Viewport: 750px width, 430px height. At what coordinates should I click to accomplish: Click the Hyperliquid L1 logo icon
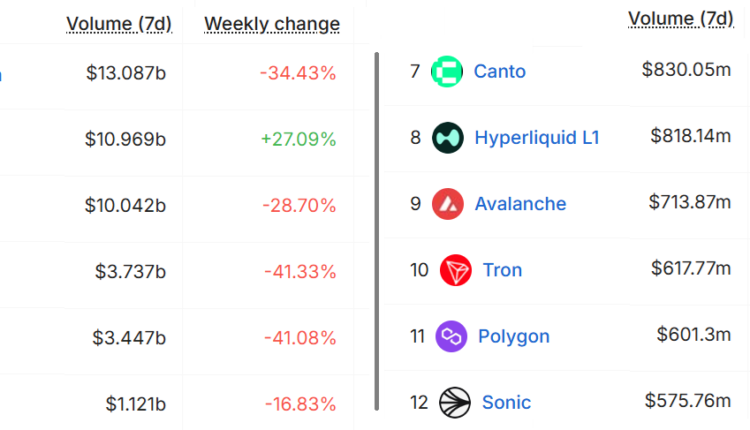click(448, 138)
